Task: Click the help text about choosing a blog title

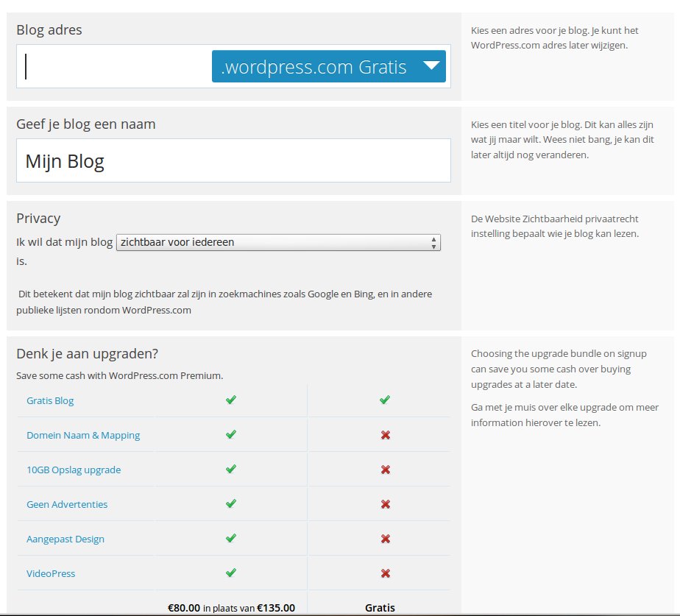Action: [562, 140]
